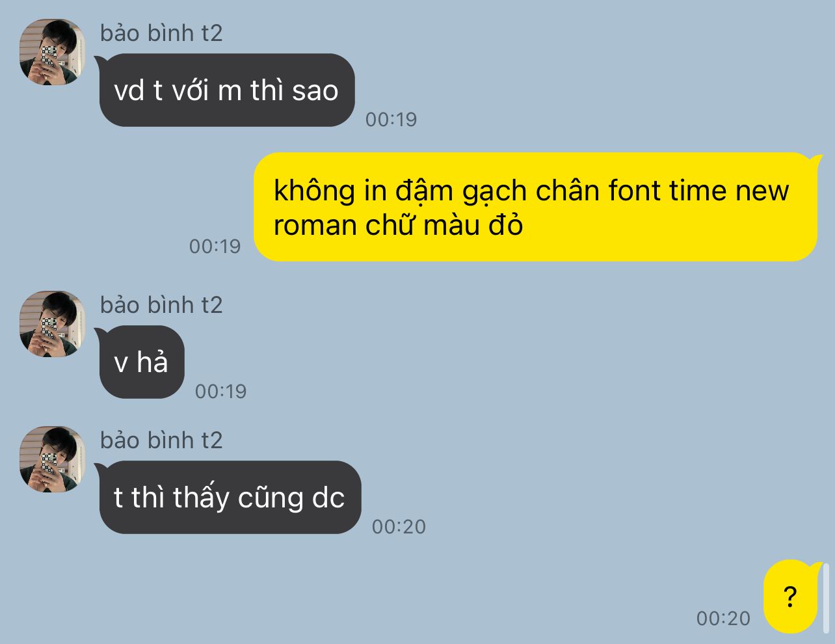Select the yellow "?" message bubble
This screenshot has height=644, width=835.
(x=791, y=597)
